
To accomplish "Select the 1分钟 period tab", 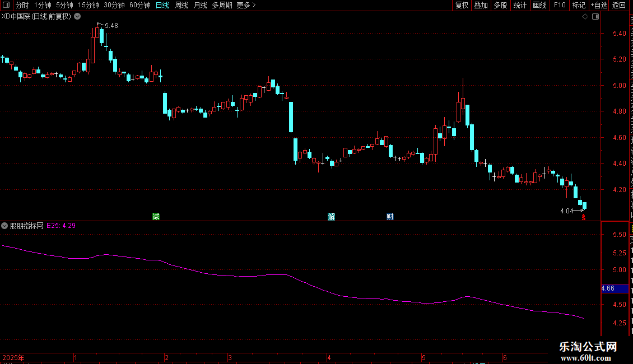I will click(43, 5).
